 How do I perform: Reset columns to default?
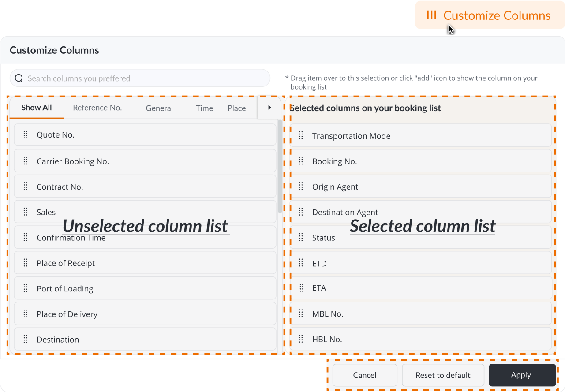[443, 375]
